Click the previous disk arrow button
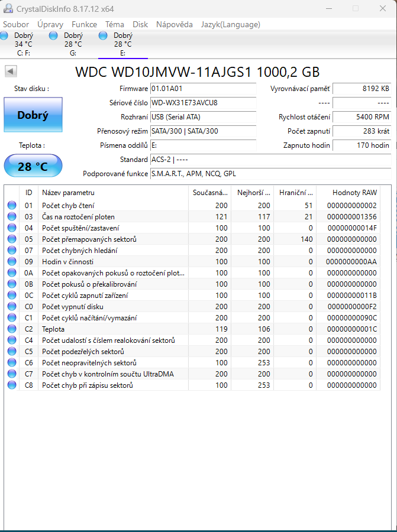This screenshot has height=532, width=397. (11, 72)
